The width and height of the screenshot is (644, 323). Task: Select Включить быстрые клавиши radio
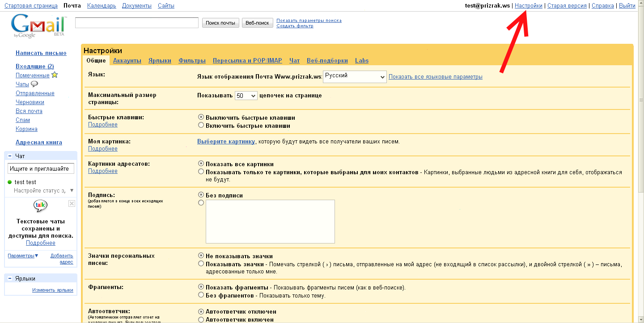[x=201, y=126]
